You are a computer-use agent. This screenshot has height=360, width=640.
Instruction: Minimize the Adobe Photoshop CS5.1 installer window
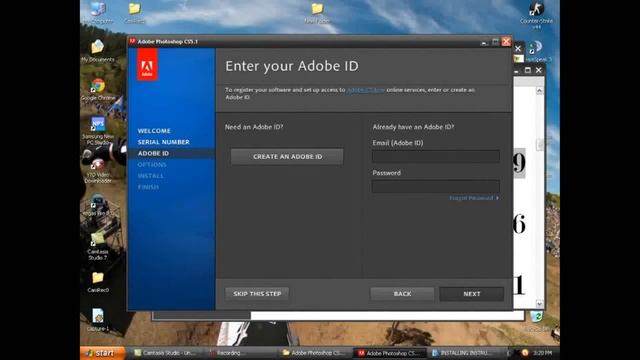click(484, 42)
